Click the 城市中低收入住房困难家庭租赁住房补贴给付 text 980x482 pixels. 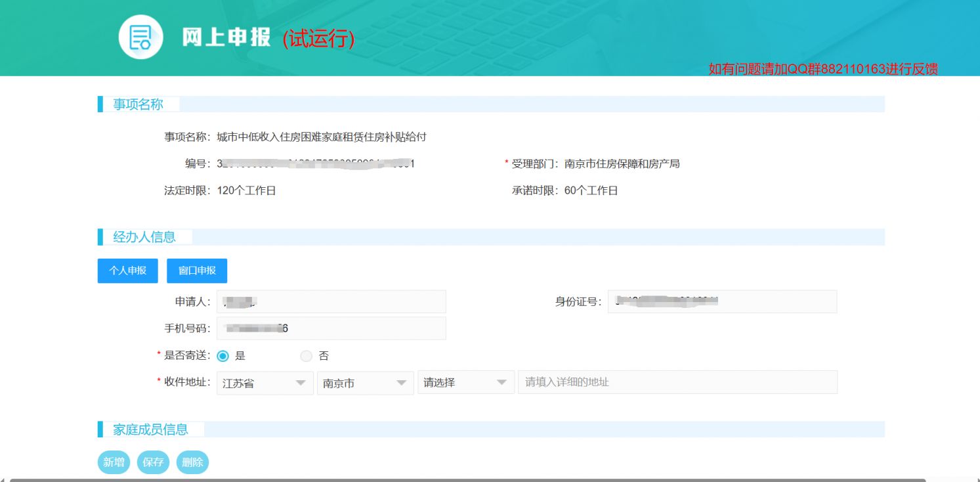(322, 137)
